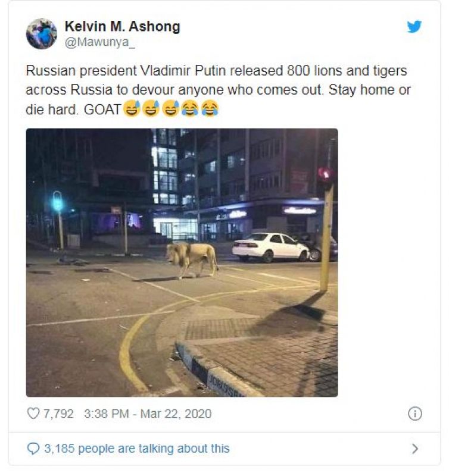Viewport: 449px width, 476px height.
Task: Click the white car in the photo
Action: [x=271, y=248]
